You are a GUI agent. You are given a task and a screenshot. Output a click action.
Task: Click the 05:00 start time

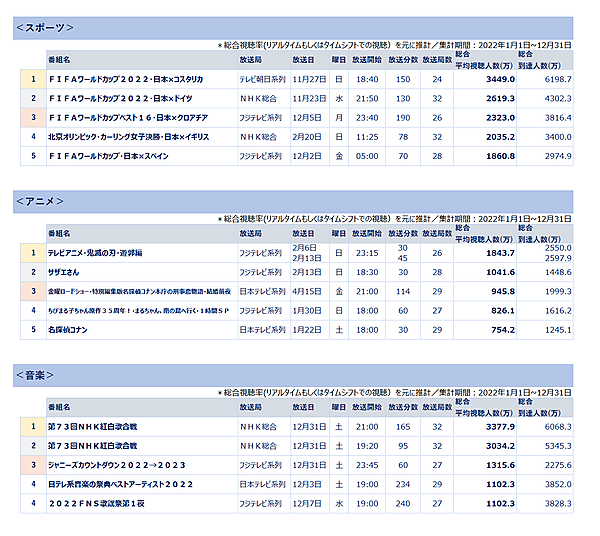coord(367,156)
